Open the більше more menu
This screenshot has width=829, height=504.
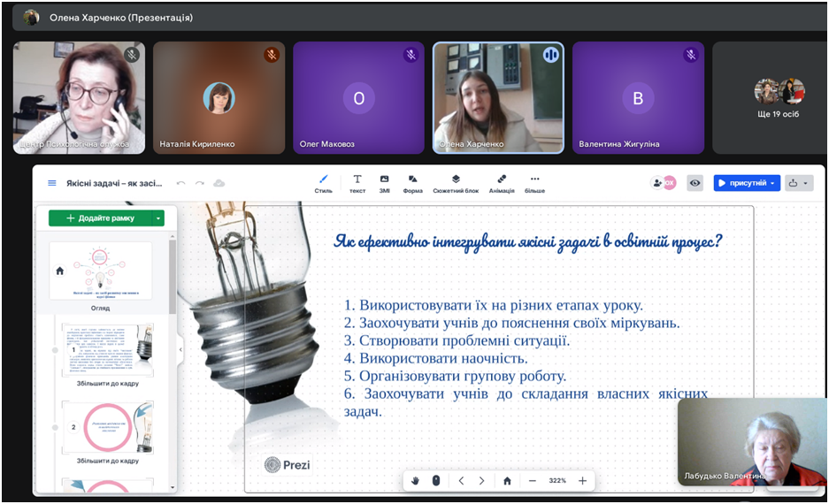534,183
